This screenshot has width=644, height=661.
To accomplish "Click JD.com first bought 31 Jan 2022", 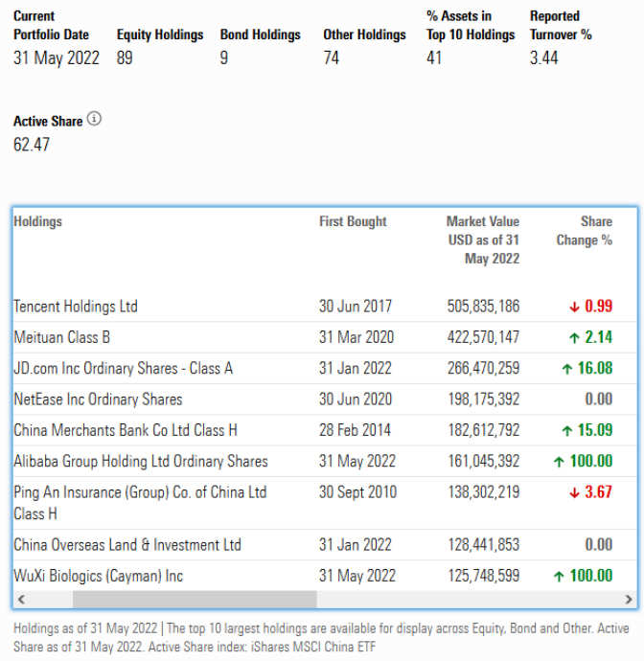I will 356,368.
